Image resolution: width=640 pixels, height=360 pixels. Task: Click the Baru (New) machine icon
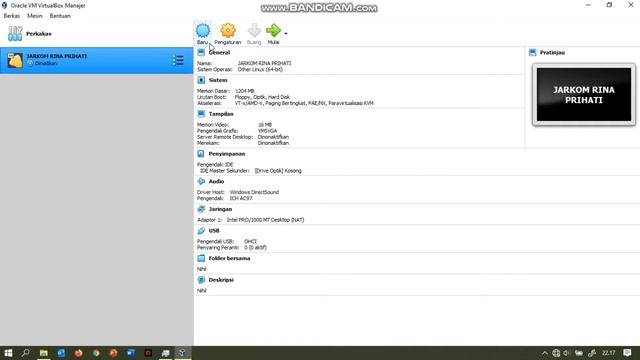click(202, 31)
